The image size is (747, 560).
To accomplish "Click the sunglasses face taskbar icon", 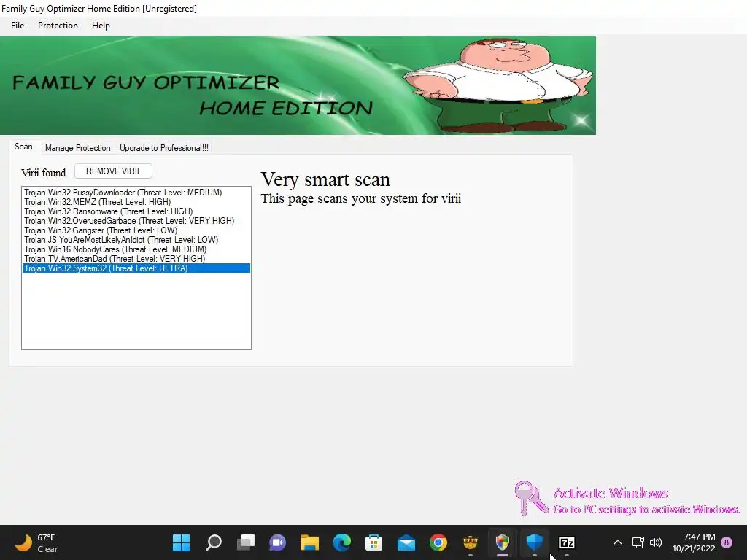I will point(471,542).
